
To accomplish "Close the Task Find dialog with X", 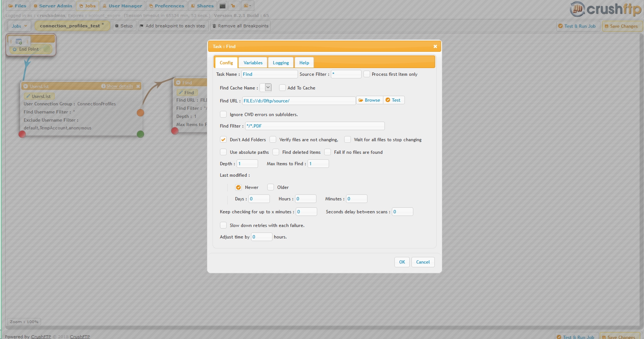I will (x=435, y=47).
